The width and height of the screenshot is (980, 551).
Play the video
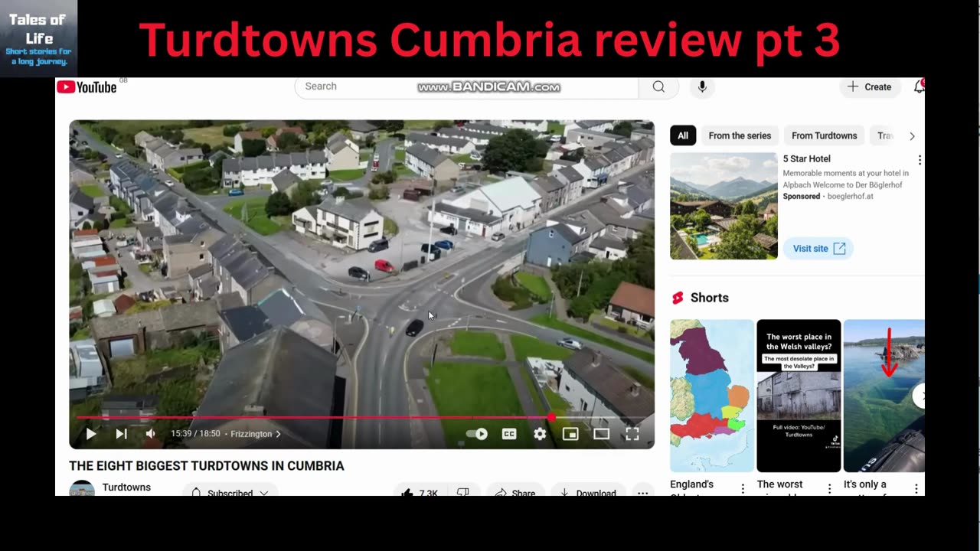[x=90, y=434]
